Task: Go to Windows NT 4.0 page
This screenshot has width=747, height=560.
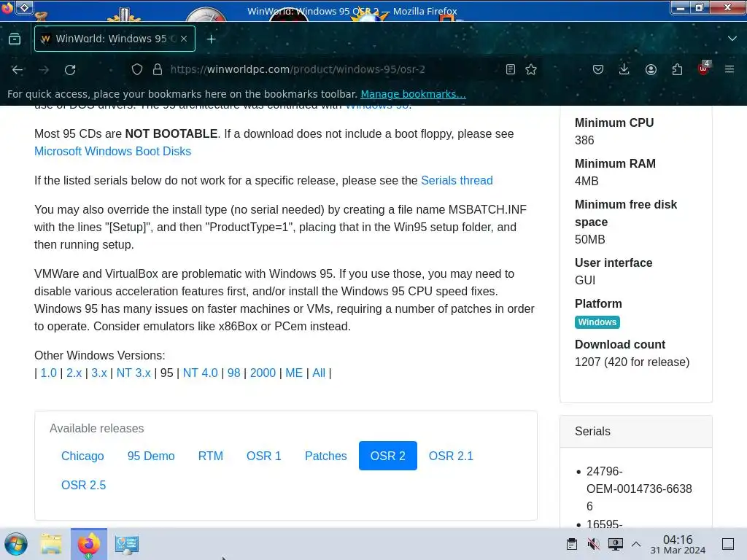Action: (200, 373)
